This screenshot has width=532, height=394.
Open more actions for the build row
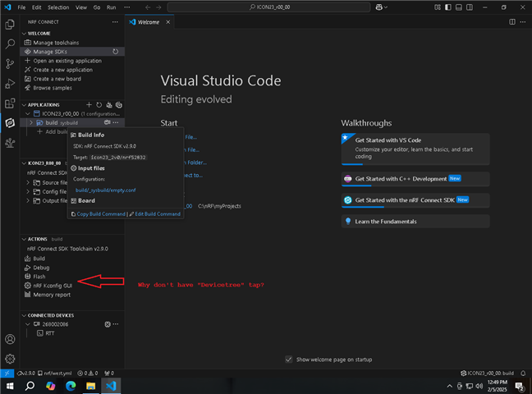coord(116,122)
